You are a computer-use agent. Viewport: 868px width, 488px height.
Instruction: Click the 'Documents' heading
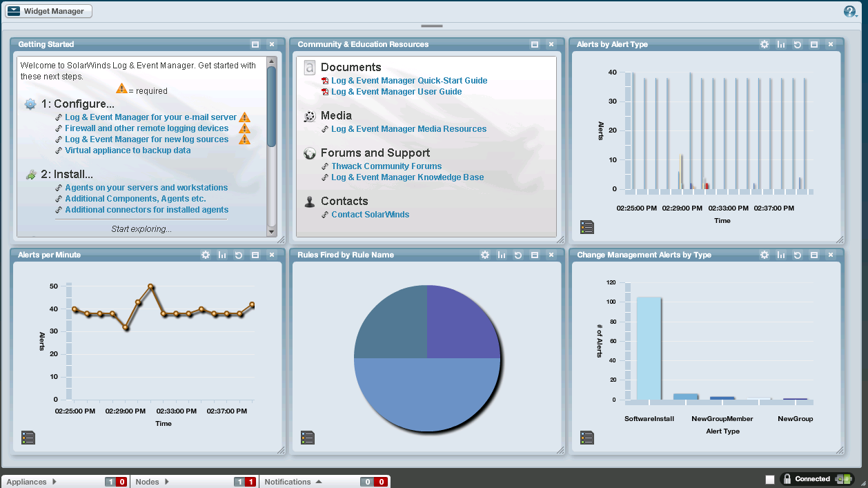pyautogui.click(x=351, y=68)
